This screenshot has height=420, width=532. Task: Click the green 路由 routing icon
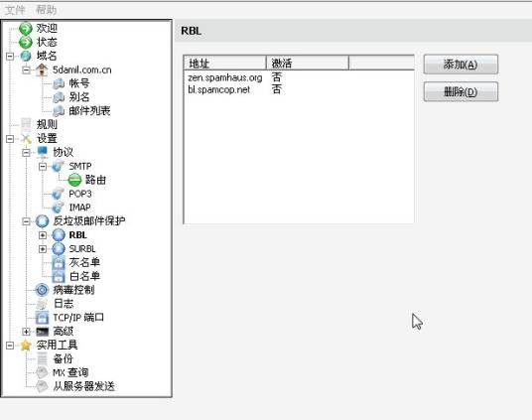coord(74,180)
